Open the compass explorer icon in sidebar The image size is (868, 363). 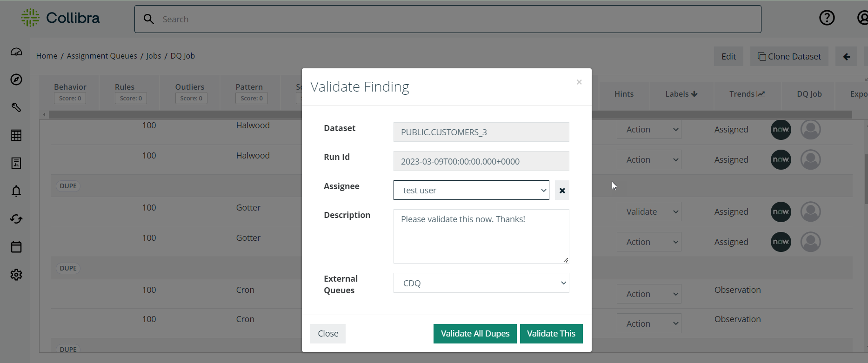pos(16,79)
